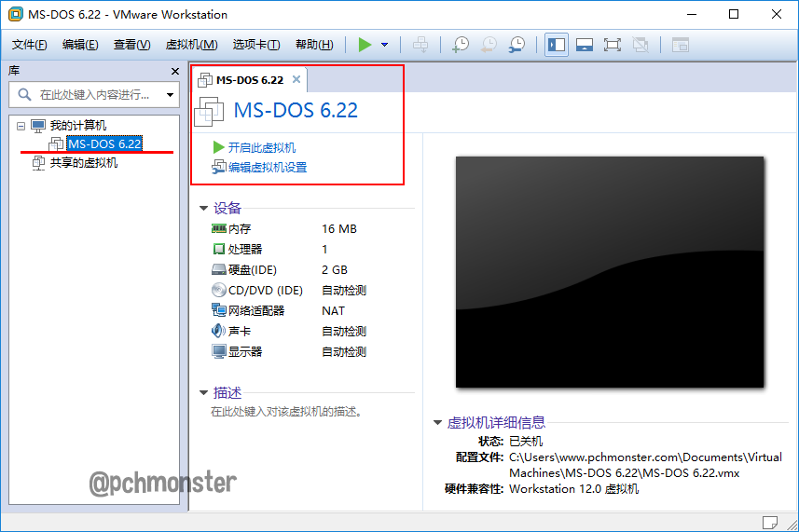Viewport: 799px width, 532px height.
Task: Open the 查看(V) menu
Action: [132, 45]
